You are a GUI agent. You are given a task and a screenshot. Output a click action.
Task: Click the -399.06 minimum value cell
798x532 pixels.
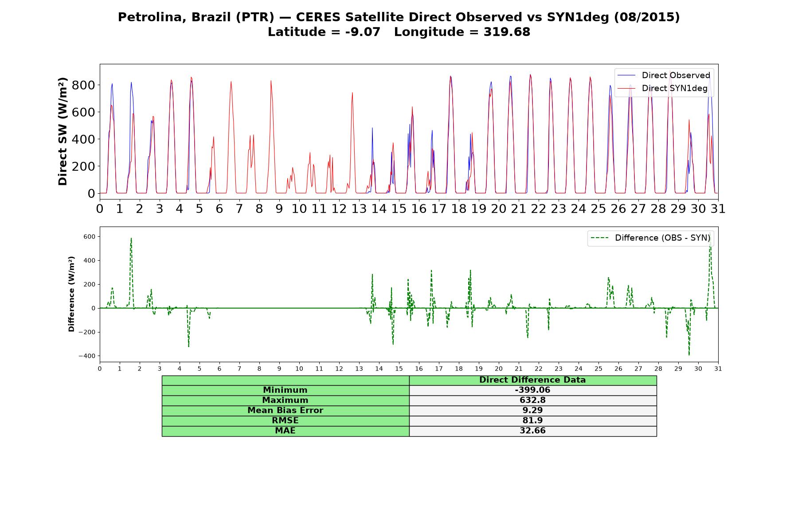click(533, 390)
